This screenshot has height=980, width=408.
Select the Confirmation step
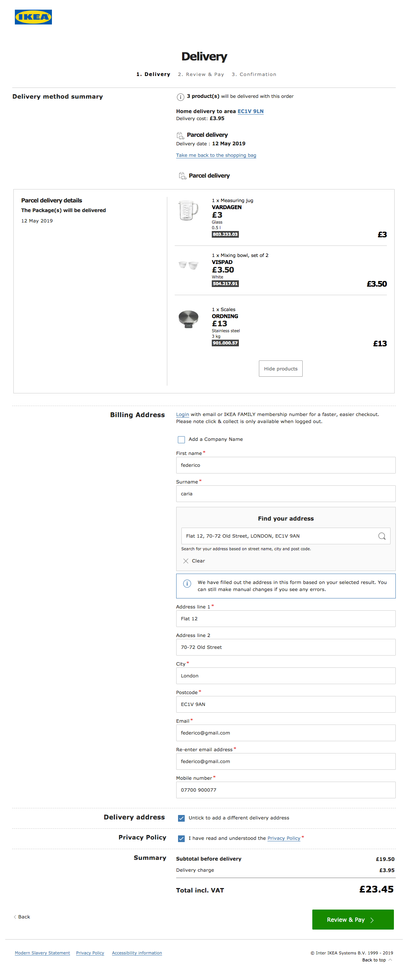pyautogui.click(x=254, y=74)
